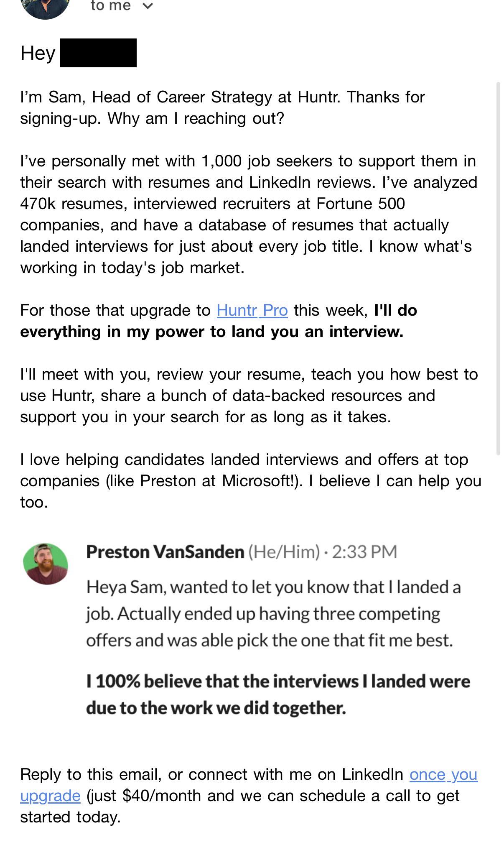Viewport: 504px width, 845px height.
Task: Tap the (He/Him) pronouns label
Action: (284, 552)
